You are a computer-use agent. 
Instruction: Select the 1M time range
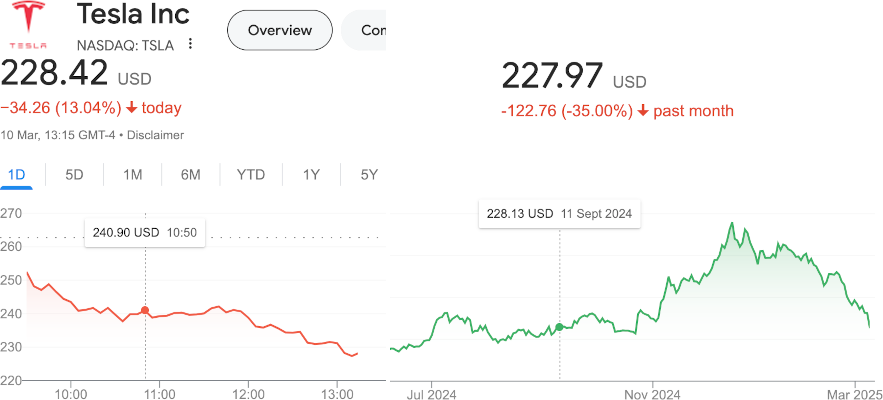click(x=132, y=175)
